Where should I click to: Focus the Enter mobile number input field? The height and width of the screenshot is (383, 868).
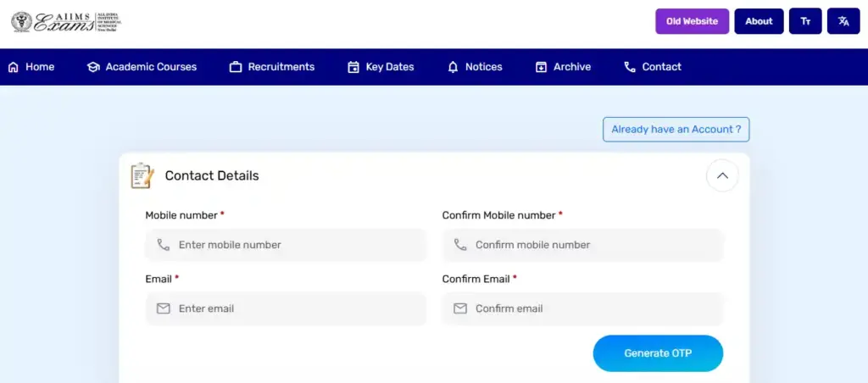[297, 245]
